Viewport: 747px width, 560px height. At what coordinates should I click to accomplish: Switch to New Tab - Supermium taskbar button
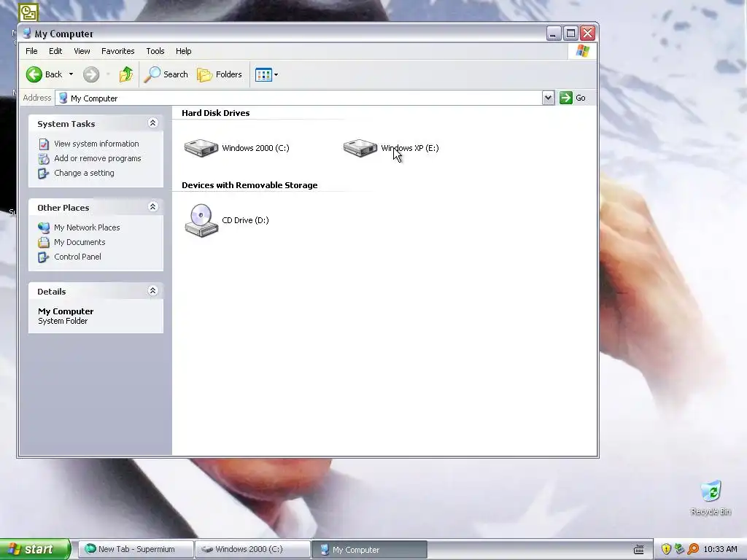pyautogui.click(x=136, y=549)
